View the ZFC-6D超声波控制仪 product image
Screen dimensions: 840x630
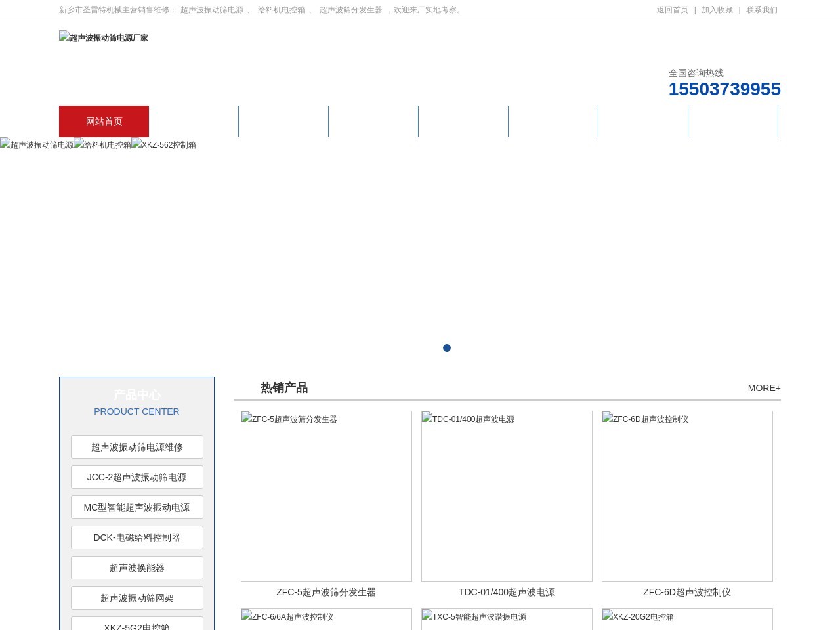(687, 496)
